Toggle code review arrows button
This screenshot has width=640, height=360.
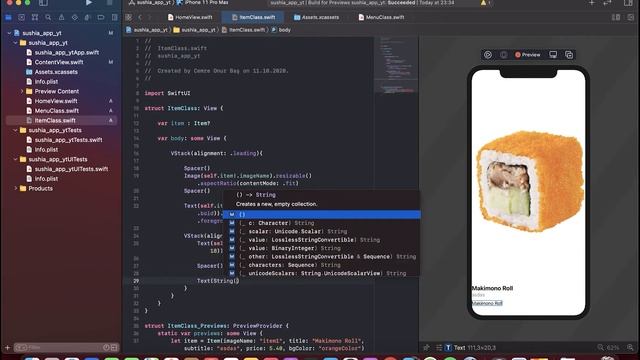coord(607,3)
